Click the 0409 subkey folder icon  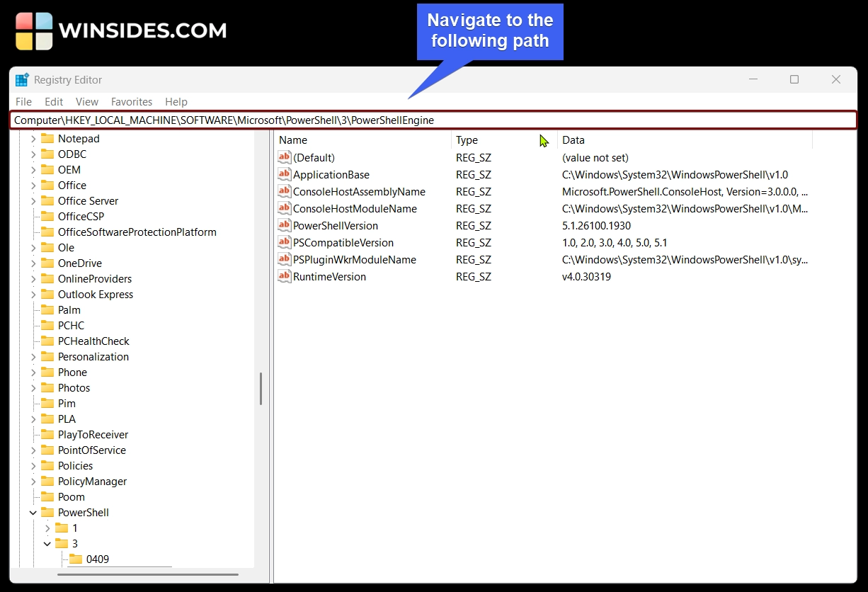click(x=76, y=559)
